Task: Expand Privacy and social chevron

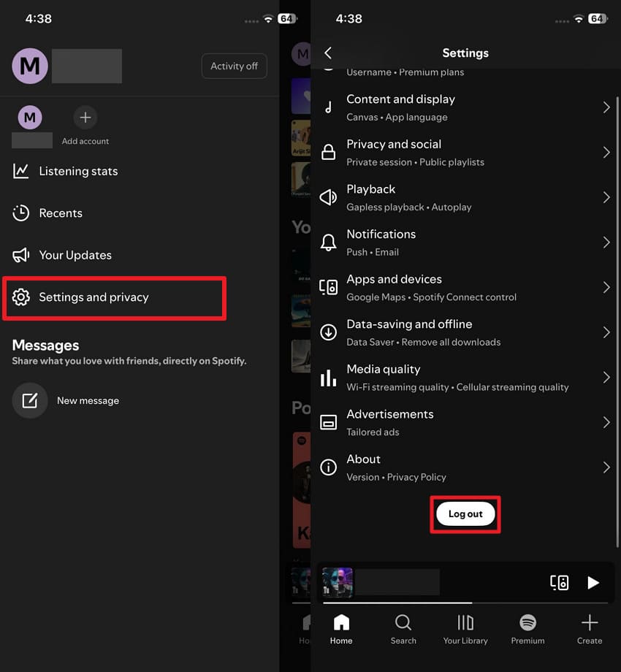Action: click(606, 152)
